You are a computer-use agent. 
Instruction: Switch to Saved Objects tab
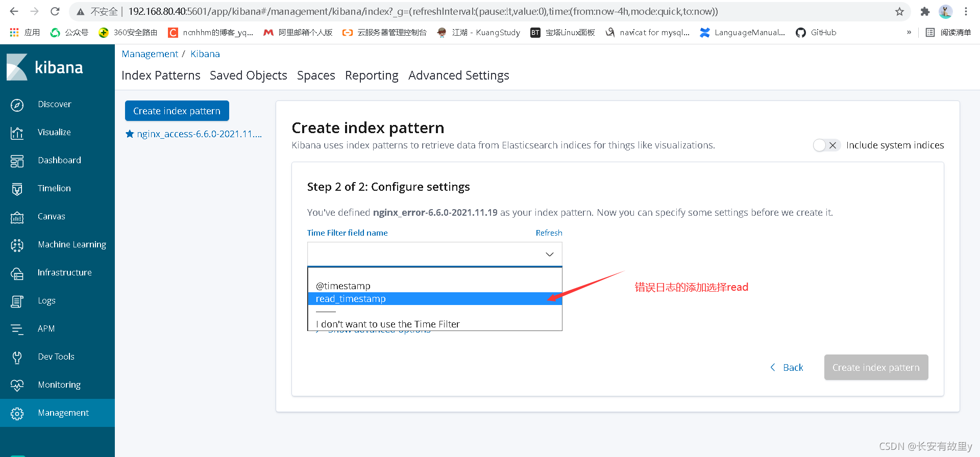pyautogui.click(x=249, y=75)
